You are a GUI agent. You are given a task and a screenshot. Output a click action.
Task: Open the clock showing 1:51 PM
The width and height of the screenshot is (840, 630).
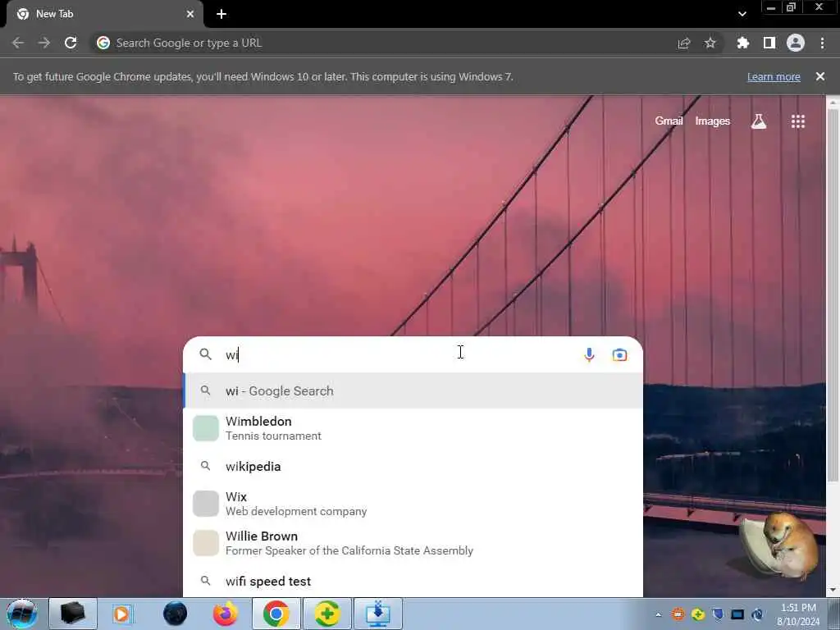point(798,614)
